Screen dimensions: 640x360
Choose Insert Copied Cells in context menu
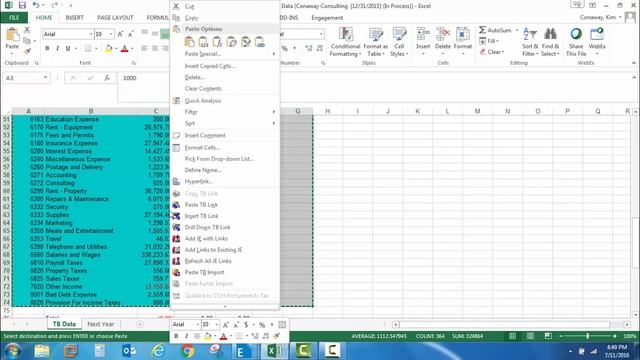pos(225,66)
